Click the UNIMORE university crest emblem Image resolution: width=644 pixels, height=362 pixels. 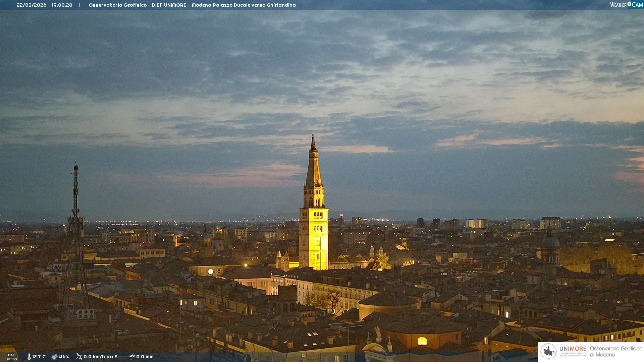coord(548,351)
